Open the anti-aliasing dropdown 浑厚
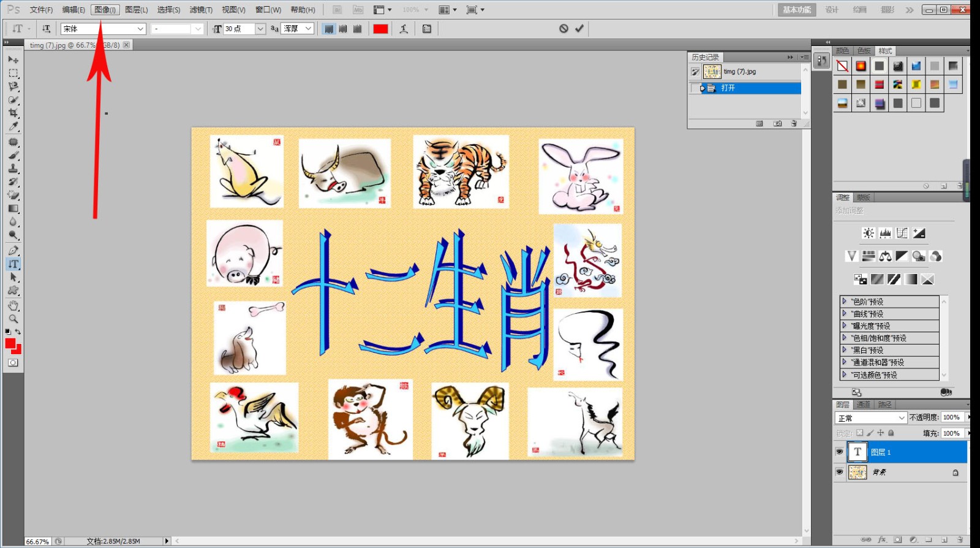 click(298, 29)
